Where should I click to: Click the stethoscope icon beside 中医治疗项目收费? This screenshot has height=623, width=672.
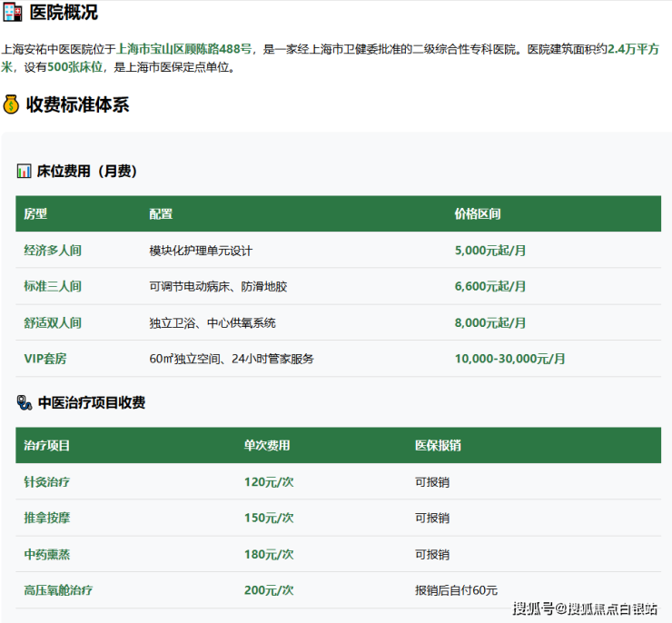click(x=24, y=402)
